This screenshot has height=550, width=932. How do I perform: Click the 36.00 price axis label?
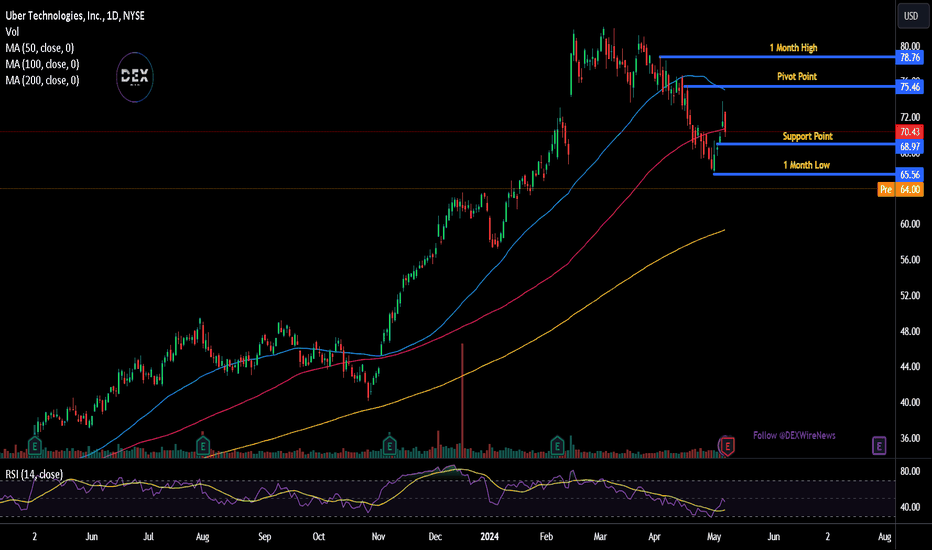pos(910,438)
